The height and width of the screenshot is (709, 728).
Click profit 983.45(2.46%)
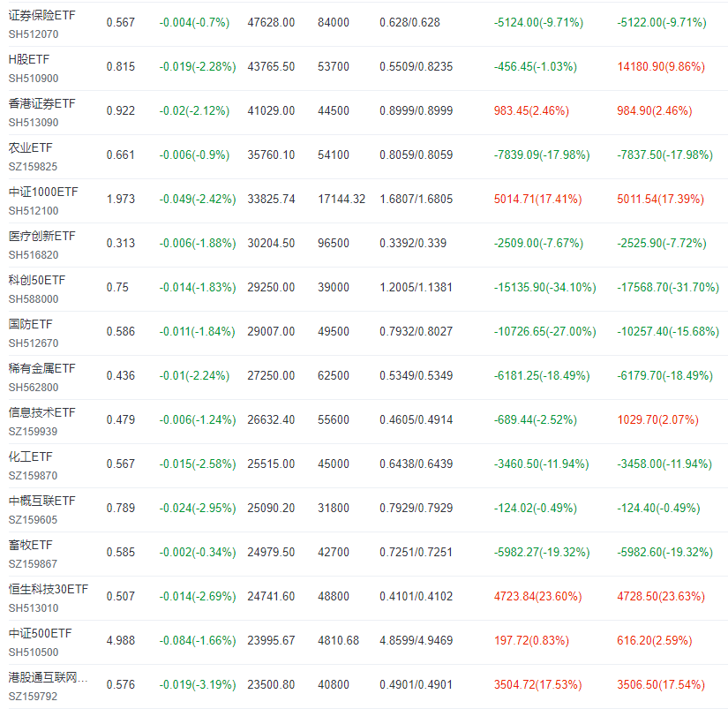click(x=531, y=111)
